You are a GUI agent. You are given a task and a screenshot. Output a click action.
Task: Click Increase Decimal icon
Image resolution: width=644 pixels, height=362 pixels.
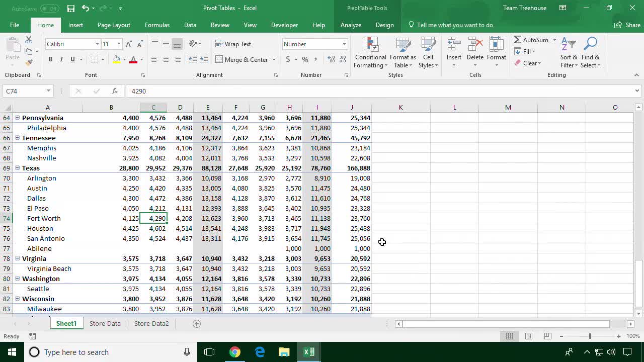(331, 59)
